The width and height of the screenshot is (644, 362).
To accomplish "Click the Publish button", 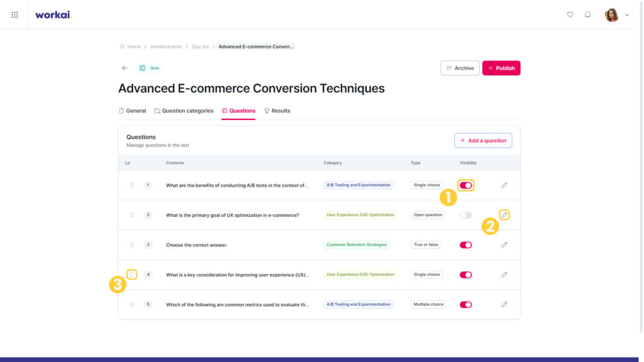I will (501, 68).
